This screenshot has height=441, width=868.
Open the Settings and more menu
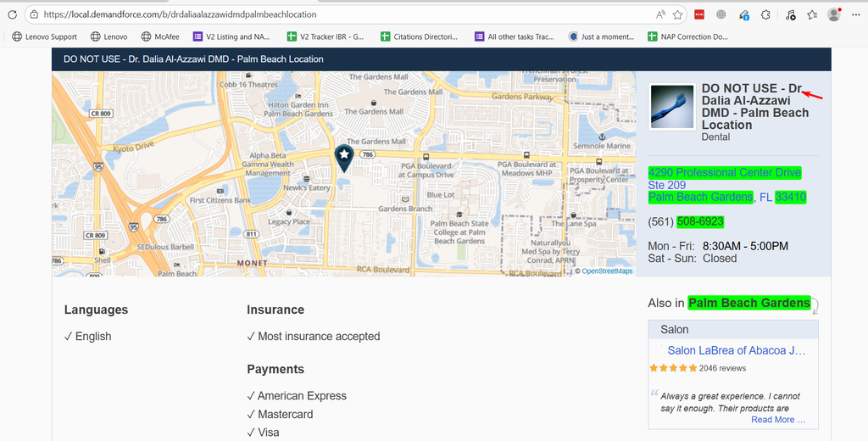click(856, 15)
